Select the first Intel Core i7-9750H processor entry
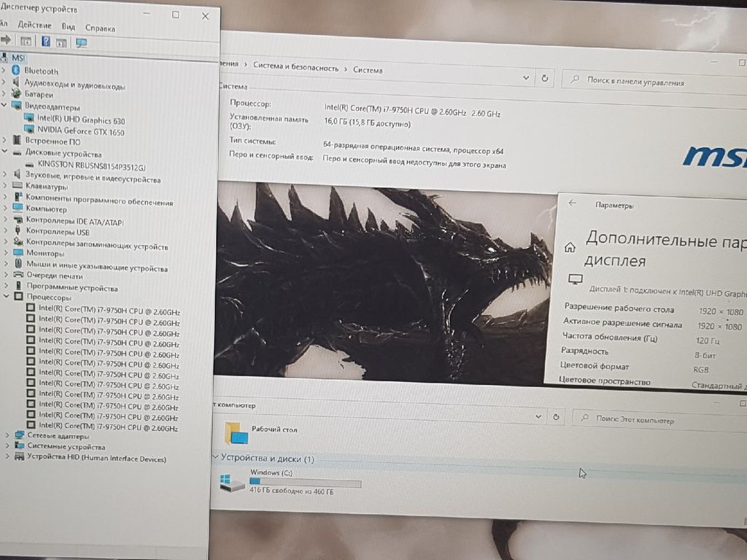 point(109,310)
